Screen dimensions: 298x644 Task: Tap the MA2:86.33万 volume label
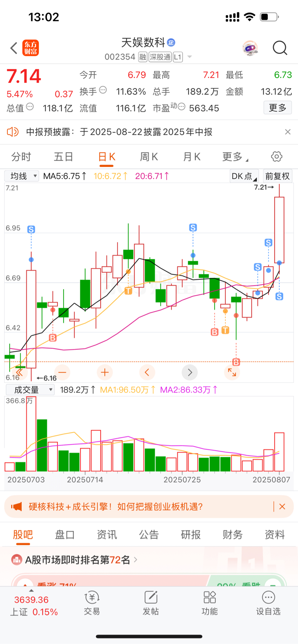pos(189,390)
